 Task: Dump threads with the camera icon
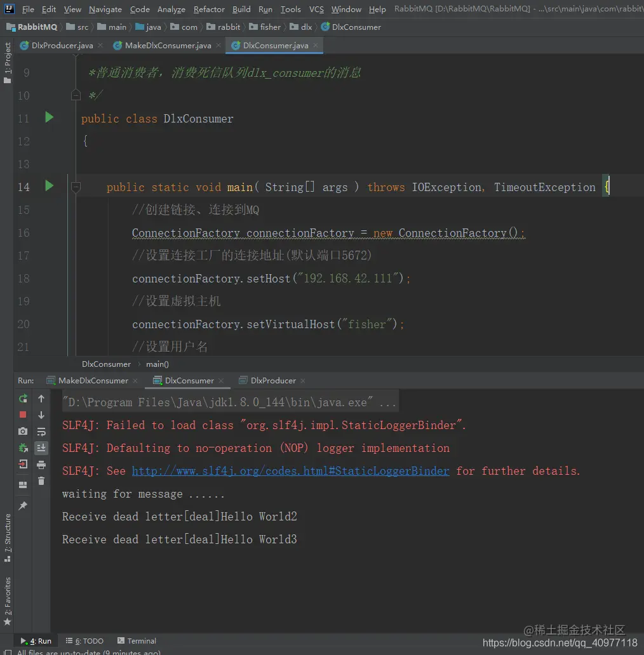(23, 431)
